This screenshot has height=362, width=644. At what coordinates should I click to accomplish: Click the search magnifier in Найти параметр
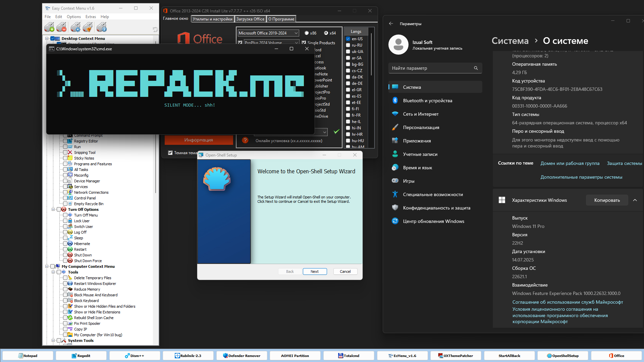pyautogui.click(x=476, y=68)
